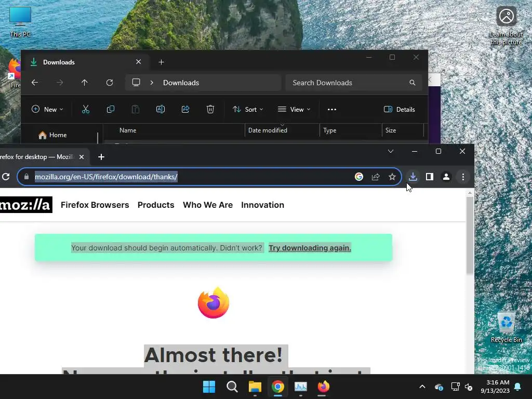The height and width of the screenshot is (399, 532).
Task: Open Chrome tab search chevron
Action: click(391, 151)
